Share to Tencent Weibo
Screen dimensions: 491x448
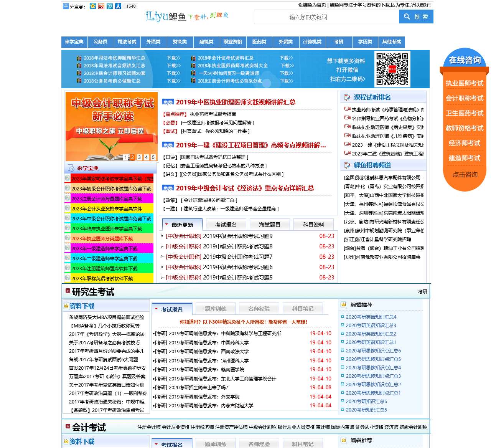click(110, 6)
